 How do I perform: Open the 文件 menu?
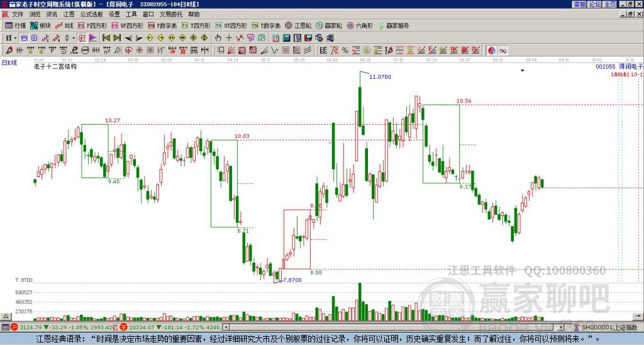click(18, 14)
